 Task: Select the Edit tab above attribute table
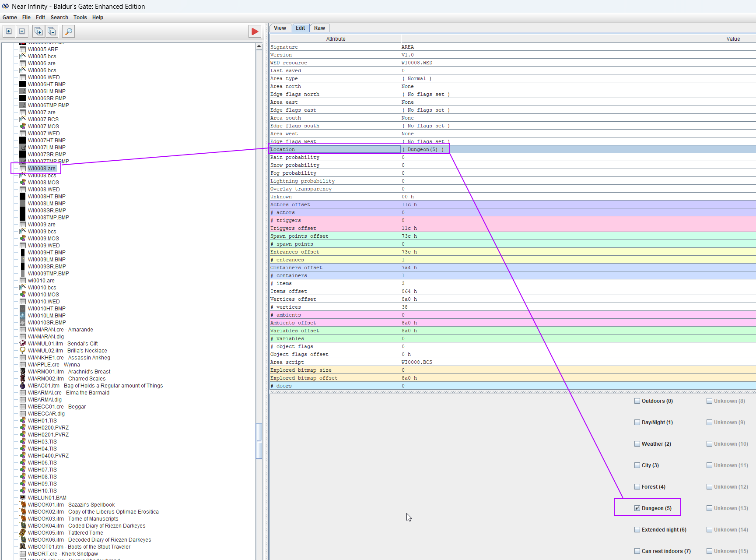300,28
